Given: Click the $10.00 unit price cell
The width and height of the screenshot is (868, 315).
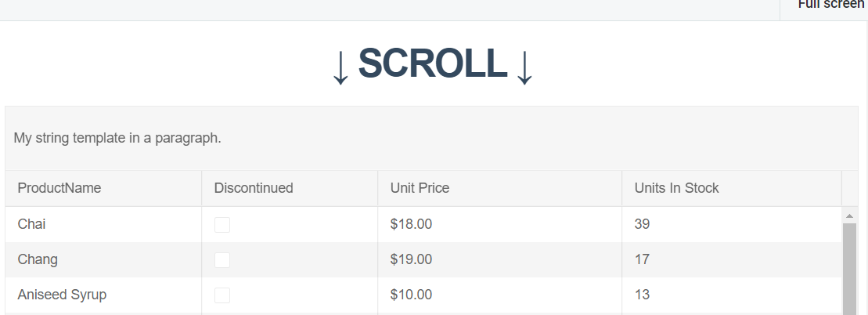Looking at the screenshot, I should tap(411, 295).
